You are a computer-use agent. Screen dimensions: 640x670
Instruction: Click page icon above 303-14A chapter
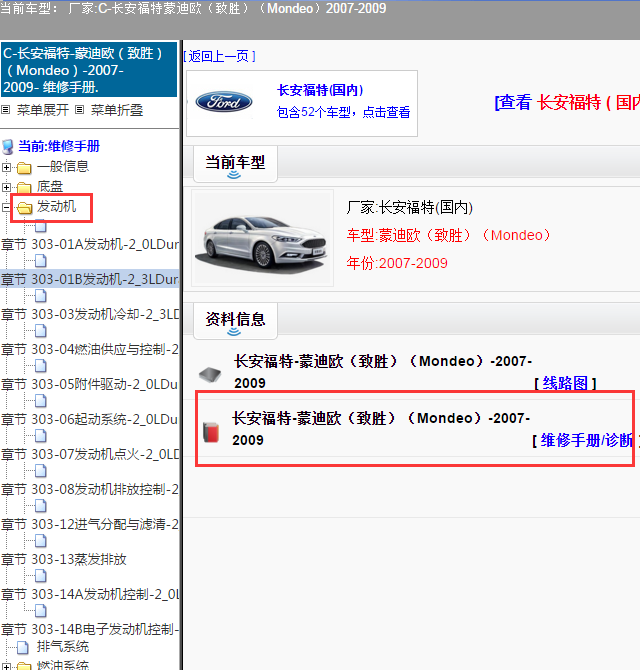[x=41, y=576]
